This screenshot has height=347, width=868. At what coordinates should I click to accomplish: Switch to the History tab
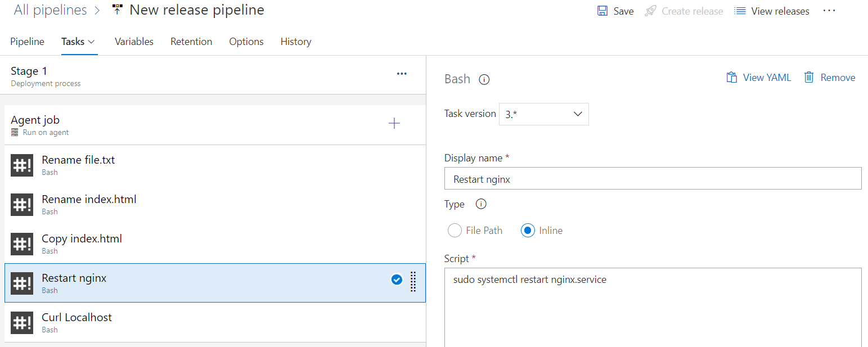click(x=296, y=42)
